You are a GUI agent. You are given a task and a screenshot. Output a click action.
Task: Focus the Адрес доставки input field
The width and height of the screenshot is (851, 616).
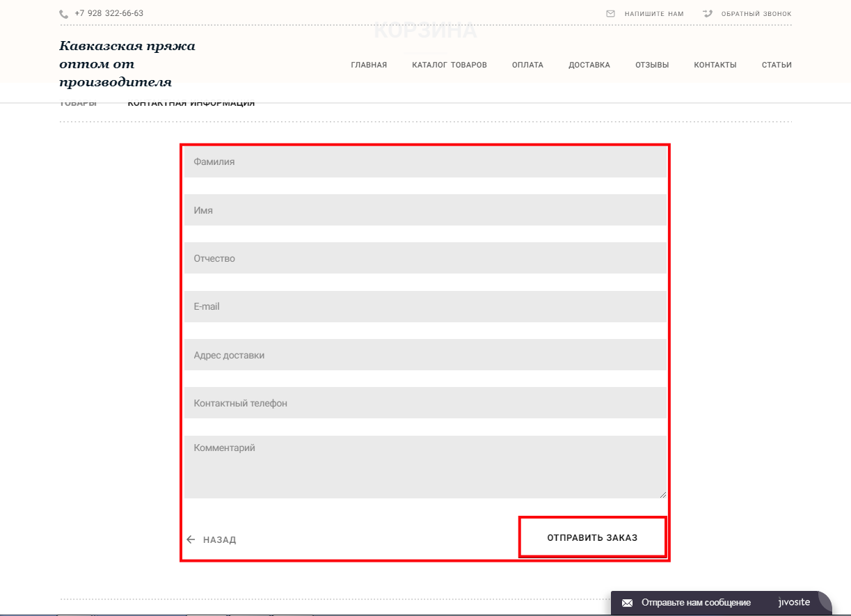(x=425, y=355)
